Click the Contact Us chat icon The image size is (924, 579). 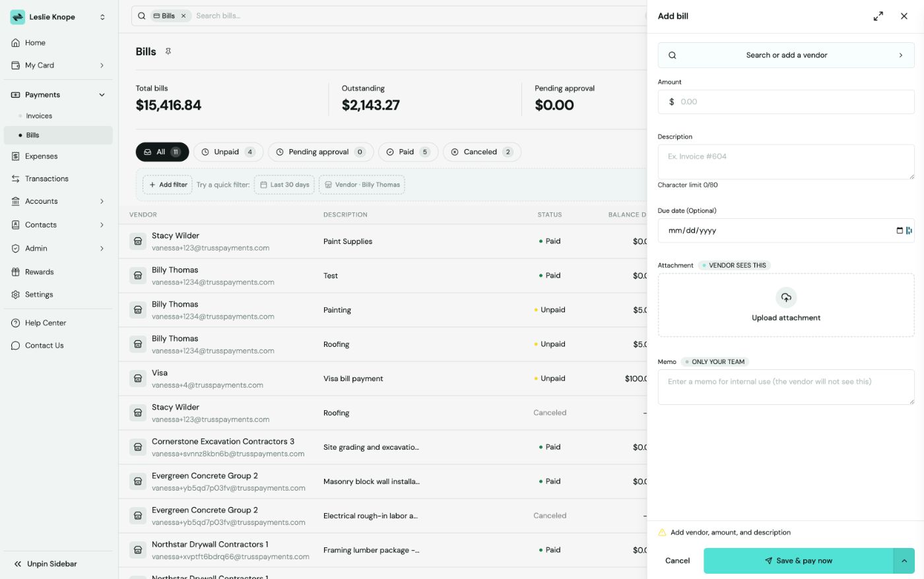pos(16,346)
